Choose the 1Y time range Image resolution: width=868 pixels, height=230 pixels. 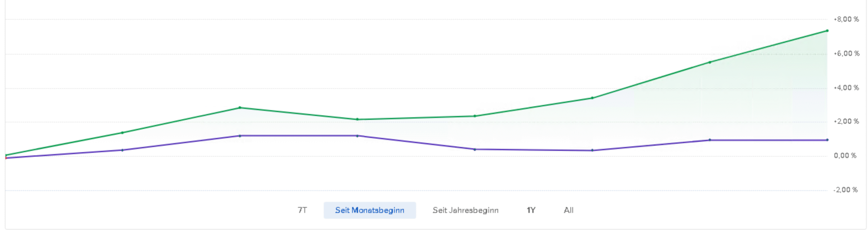click(x=531, y=210)
